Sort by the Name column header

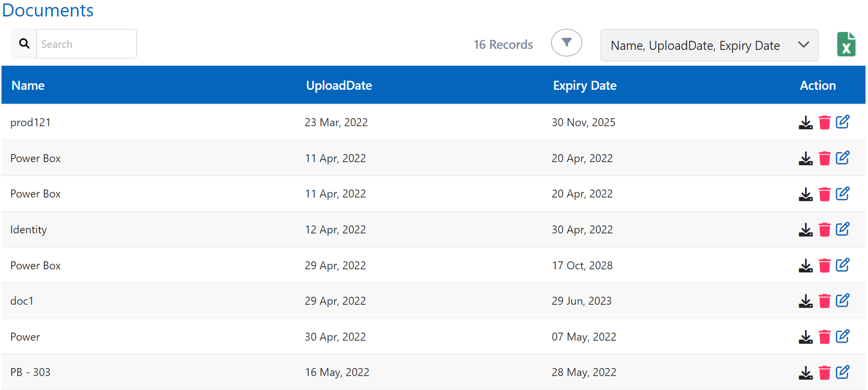(x=28, y=85)
